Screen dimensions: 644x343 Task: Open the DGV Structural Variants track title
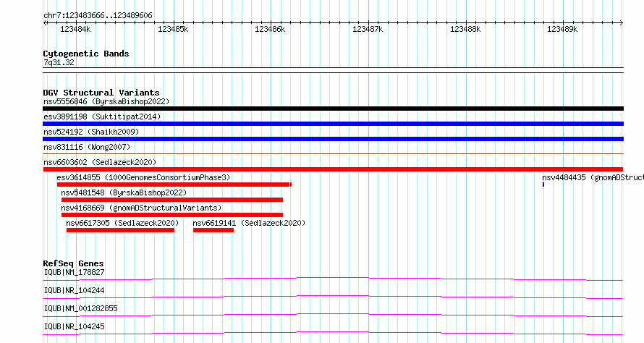coord(101,93)
